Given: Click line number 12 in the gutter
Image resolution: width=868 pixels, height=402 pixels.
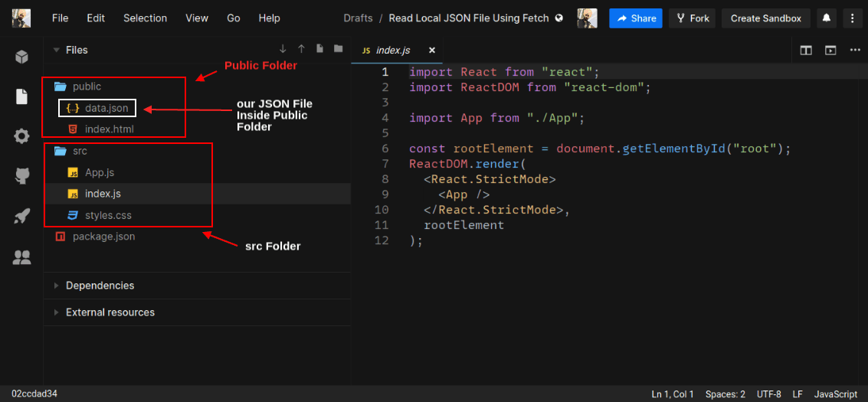Looking at the screenshot, I should (382, 240).
